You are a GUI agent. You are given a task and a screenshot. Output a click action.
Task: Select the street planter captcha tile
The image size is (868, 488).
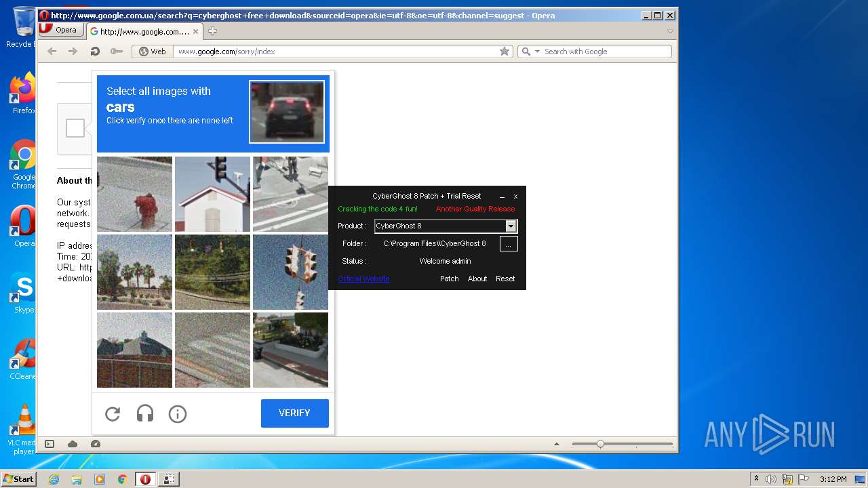(290, 350)
